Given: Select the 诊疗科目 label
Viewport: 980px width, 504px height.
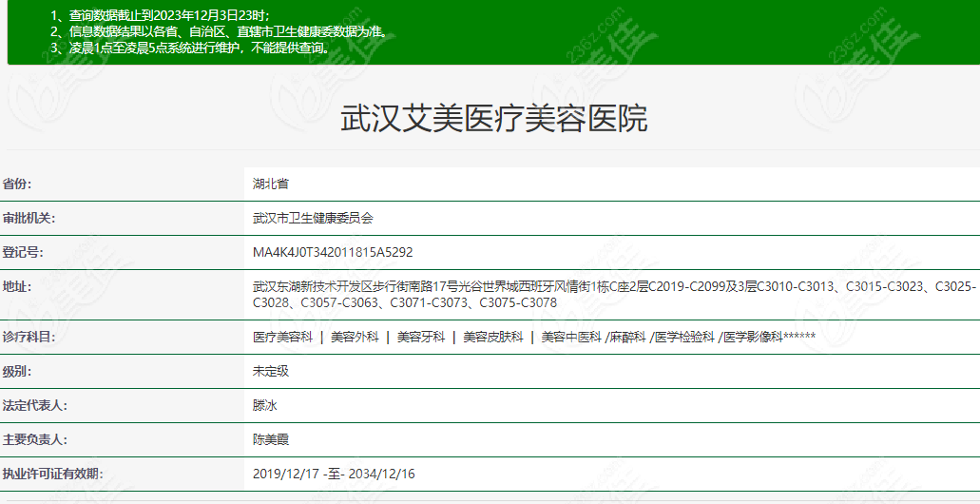Looking at the screenshot, I should [29, 337].
